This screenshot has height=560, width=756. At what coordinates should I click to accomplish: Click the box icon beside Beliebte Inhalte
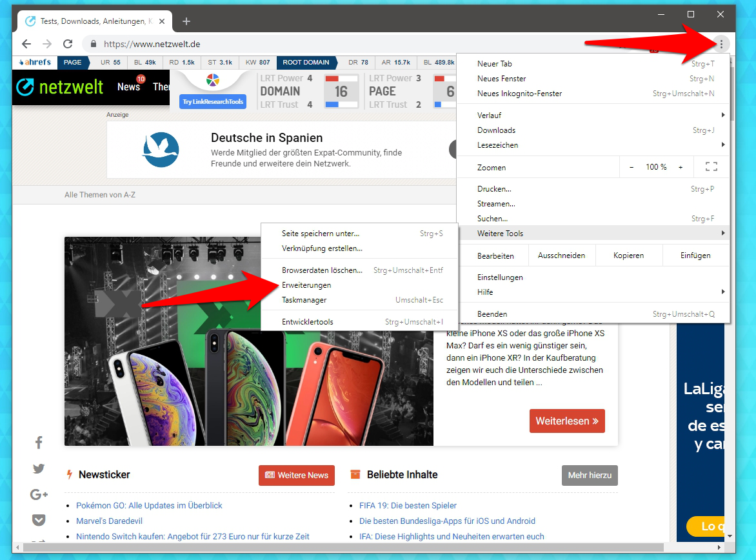coord(355,475)
